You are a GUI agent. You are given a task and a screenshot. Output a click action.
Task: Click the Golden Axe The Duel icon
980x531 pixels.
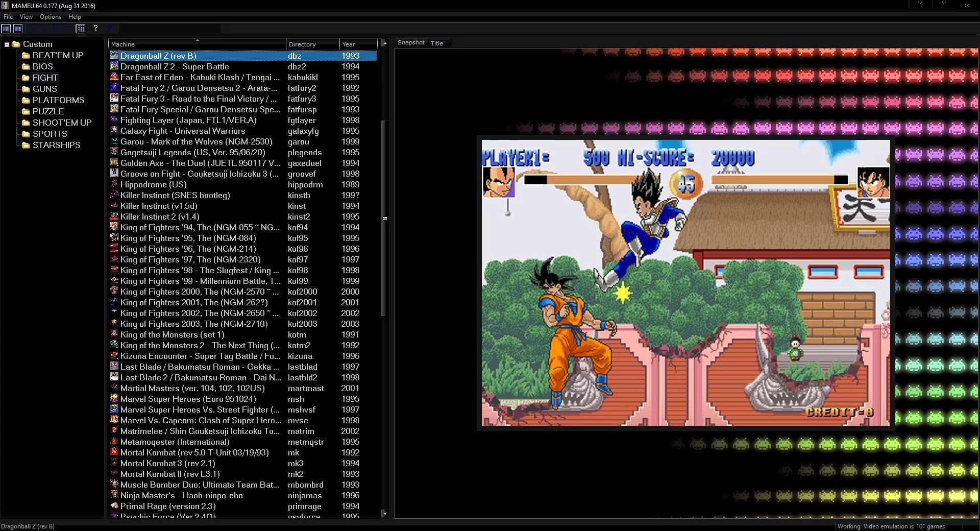(x=114, y=163)
